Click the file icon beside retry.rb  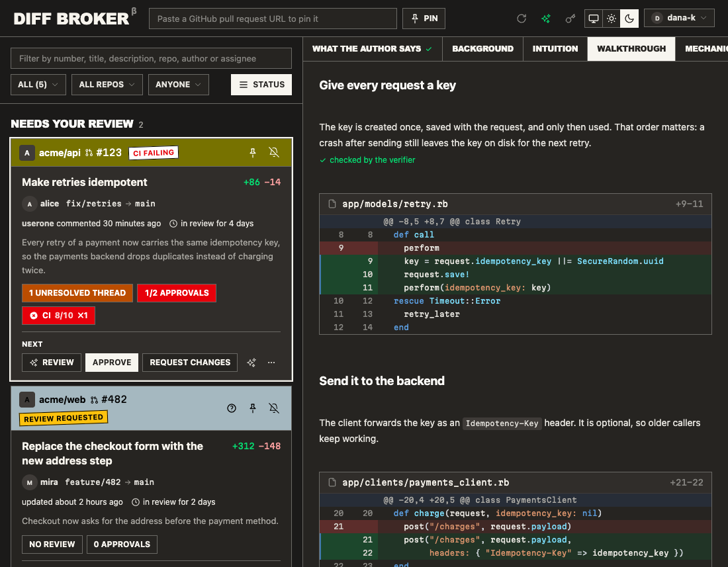click(x=332, y=204)
